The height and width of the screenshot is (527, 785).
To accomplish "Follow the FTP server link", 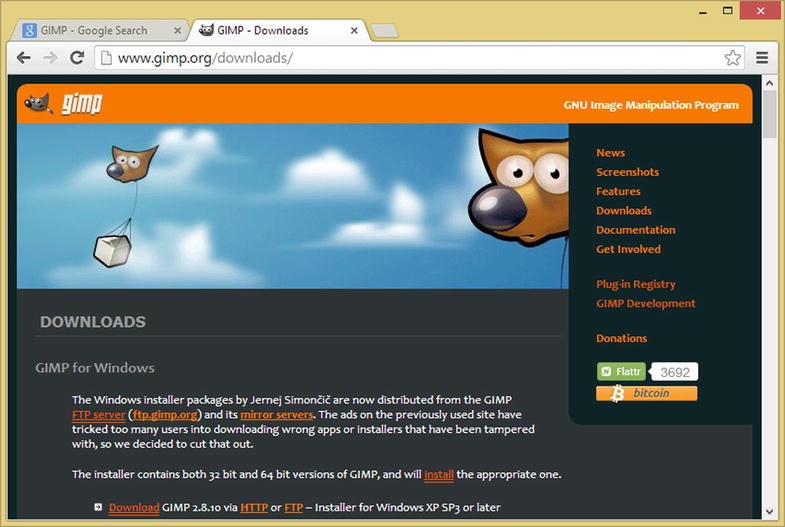I will [x=99, y=415].
